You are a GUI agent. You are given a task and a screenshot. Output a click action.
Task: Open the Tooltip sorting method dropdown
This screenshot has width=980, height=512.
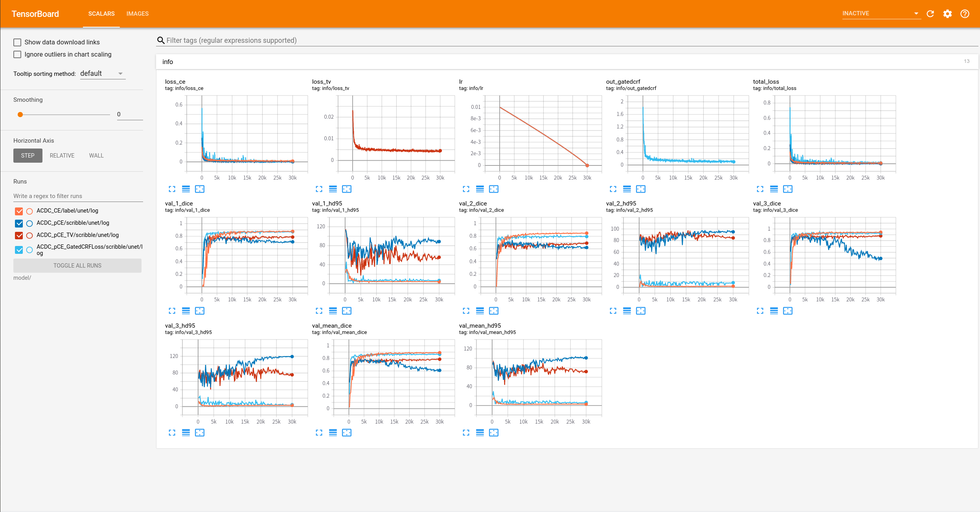(102, 73)
